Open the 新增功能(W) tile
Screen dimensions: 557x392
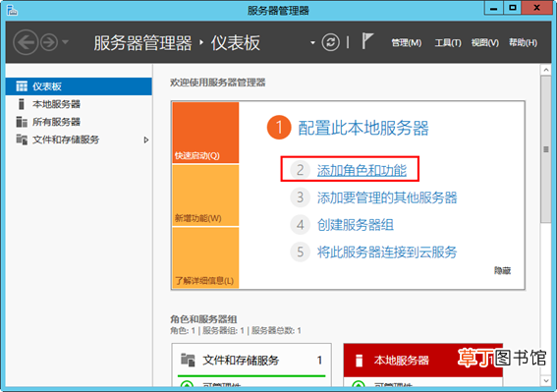(x=205, y=196)
